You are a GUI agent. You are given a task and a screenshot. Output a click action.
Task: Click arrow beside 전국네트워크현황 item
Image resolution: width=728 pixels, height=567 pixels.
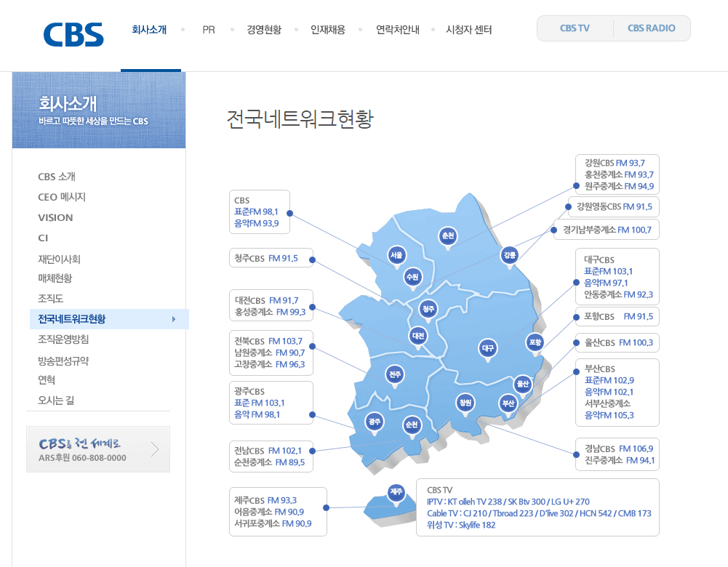tap(174, 319)
